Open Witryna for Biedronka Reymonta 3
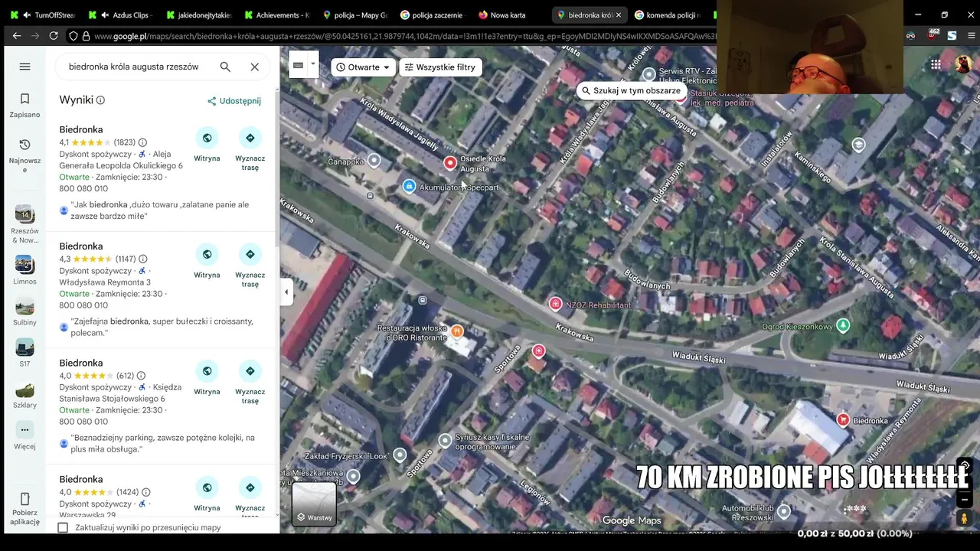This screenshot has height=551, width=980. pos(207,260)
